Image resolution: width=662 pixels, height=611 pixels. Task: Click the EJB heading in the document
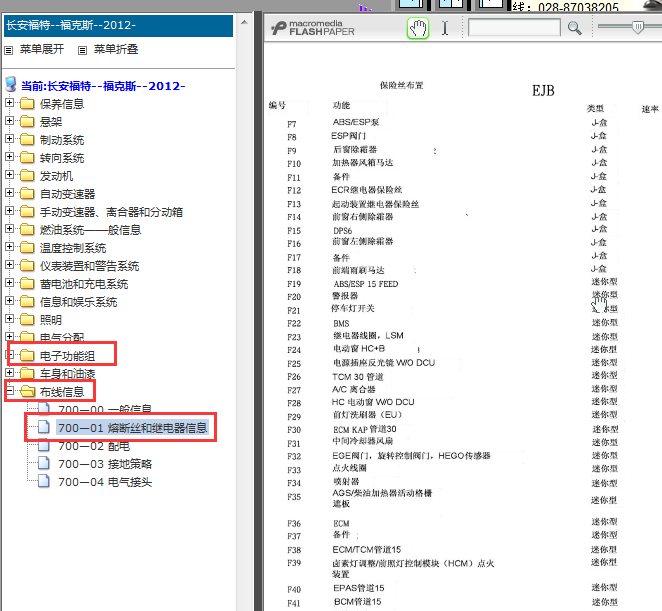543,91
